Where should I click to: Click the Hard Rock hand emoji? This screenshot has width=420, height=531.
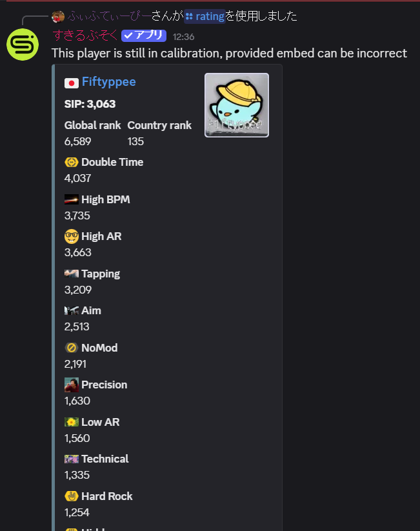tap(72, 496)
